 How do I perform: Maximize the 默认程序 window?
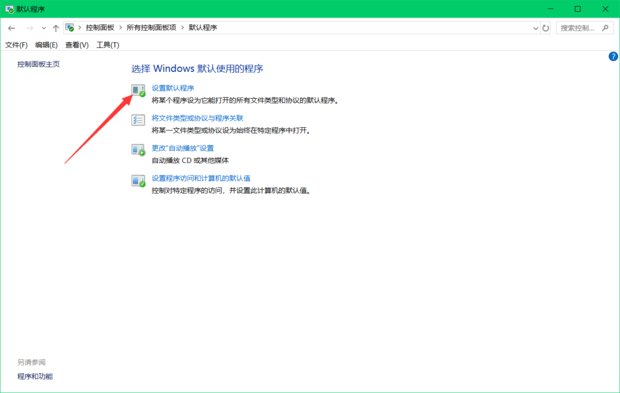coord(578,9)
